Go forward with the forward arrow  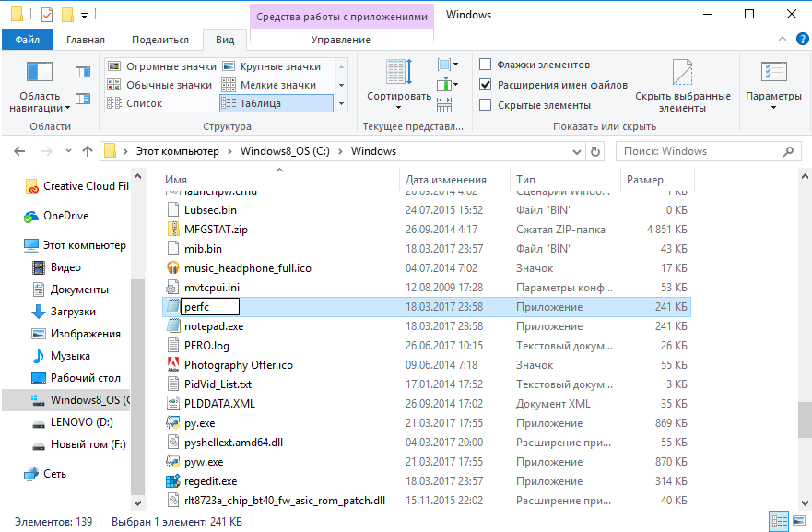click(x=47, y=151)
